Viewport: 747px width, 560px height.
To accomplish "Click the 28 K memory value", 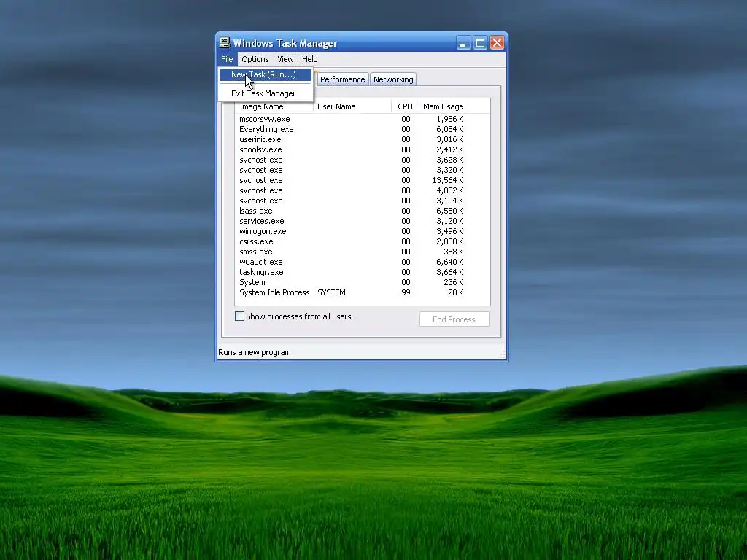I will pyautogui.click(x=455, y=292).
